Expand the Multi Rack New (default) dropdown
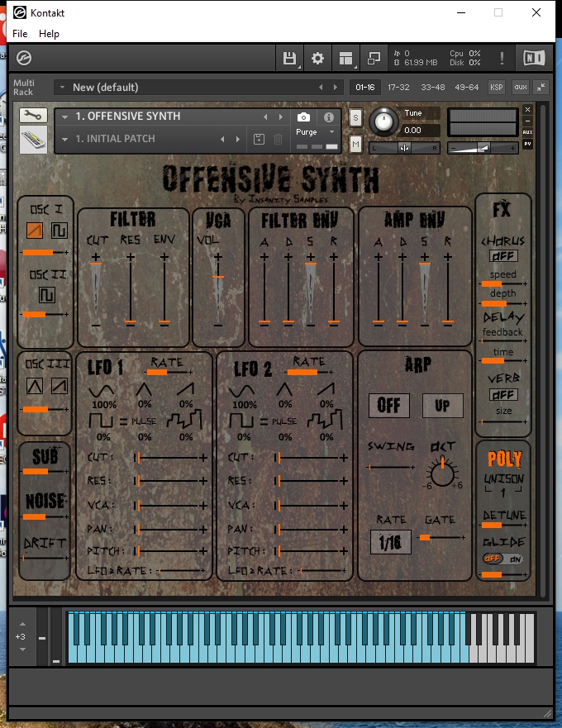 click(62, 88)
